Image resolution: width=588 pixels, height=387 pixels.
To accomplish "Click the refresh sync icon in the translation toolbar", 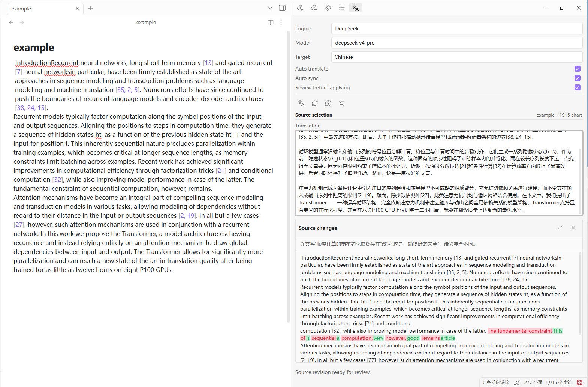I will pyautogui.click(x=315, y=103).
